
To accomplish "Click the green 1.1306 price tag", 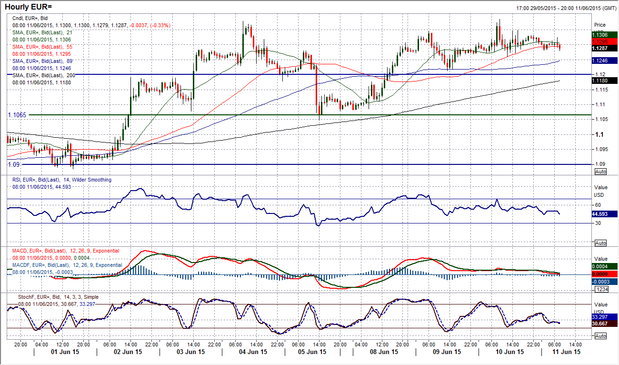I will [604, 36].
